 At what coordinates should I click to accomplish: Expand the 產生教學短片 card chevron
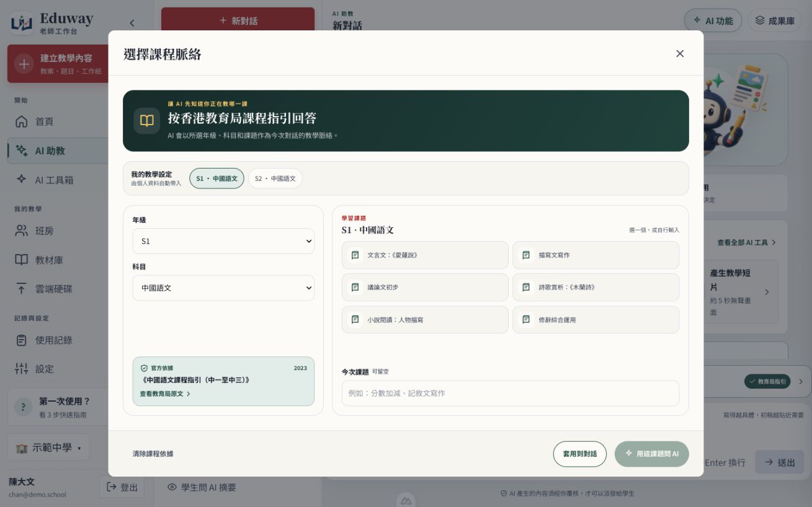coord(767,292)
